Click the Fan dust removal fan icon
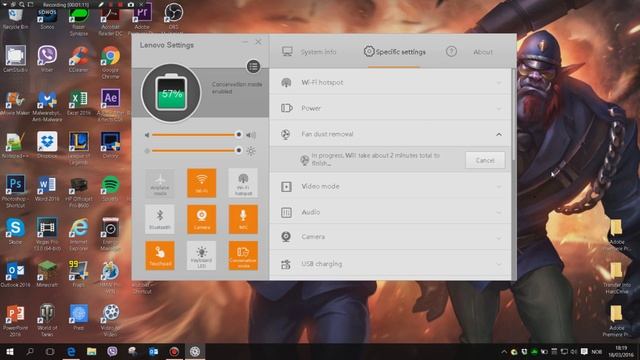This screenshot has width=640, height=360. tap(286, 134)
